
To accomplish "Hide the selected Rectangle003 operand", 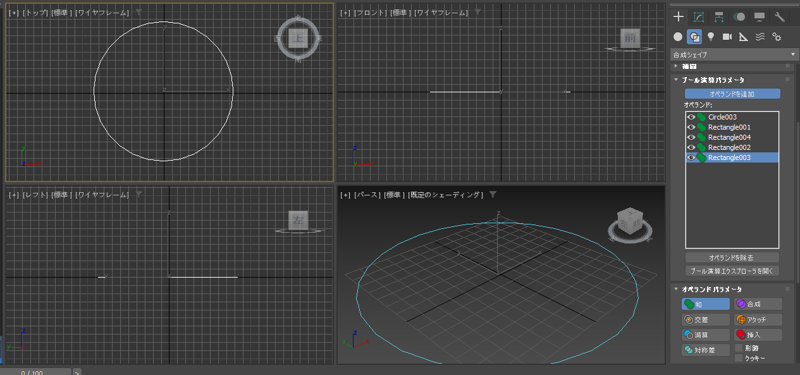I will click(x=691, y=158).
